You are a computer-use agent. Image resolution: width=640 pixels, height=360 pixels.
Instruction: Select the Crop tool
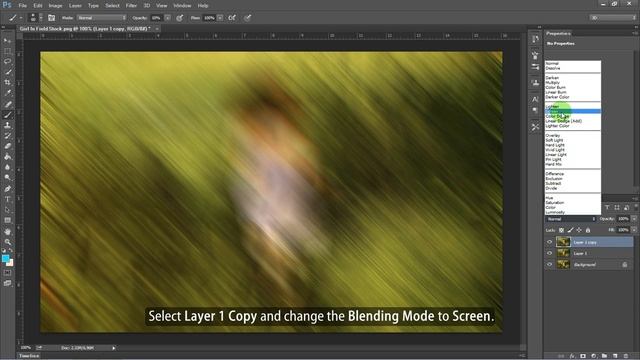click(x=7, y=82)
